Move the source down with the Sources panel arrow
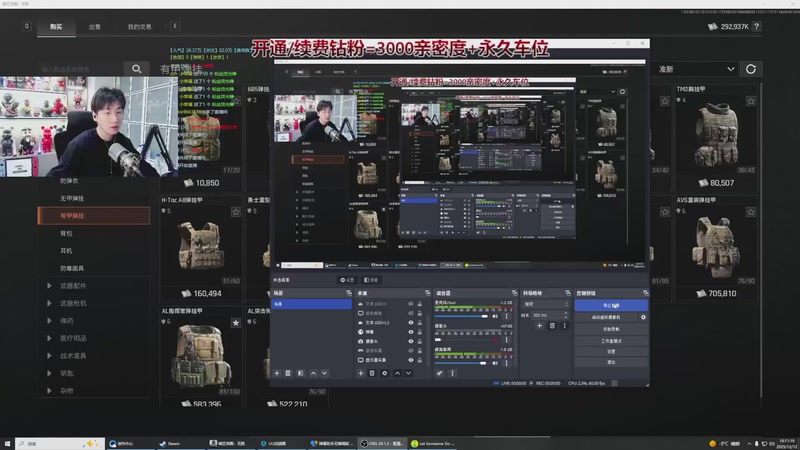The width and height of the screenshot is (800, 450). [408, 373]
